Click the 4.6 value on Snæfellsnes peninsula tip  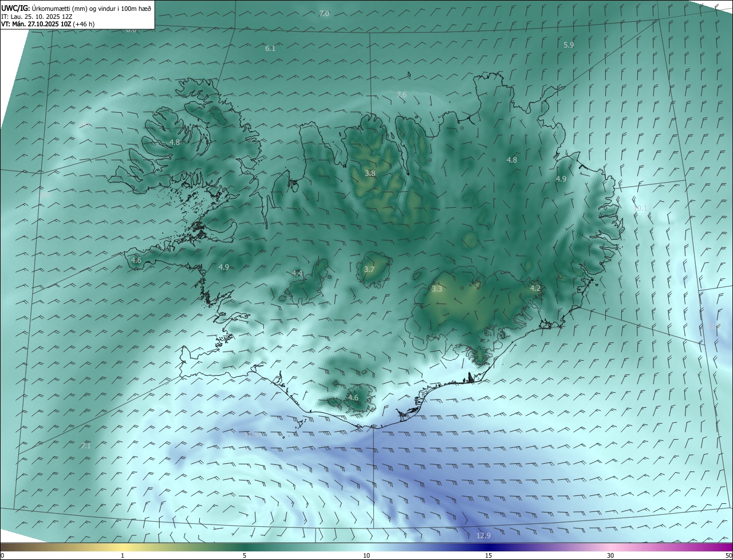pyautogui.click(x=136, y=261)
